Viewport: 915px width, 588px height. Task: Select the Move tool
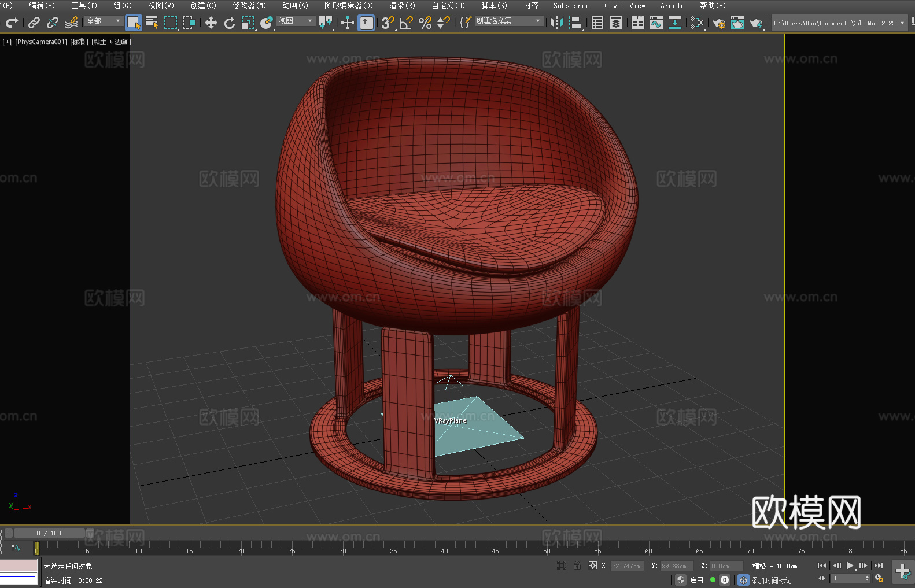pos(211,23)
